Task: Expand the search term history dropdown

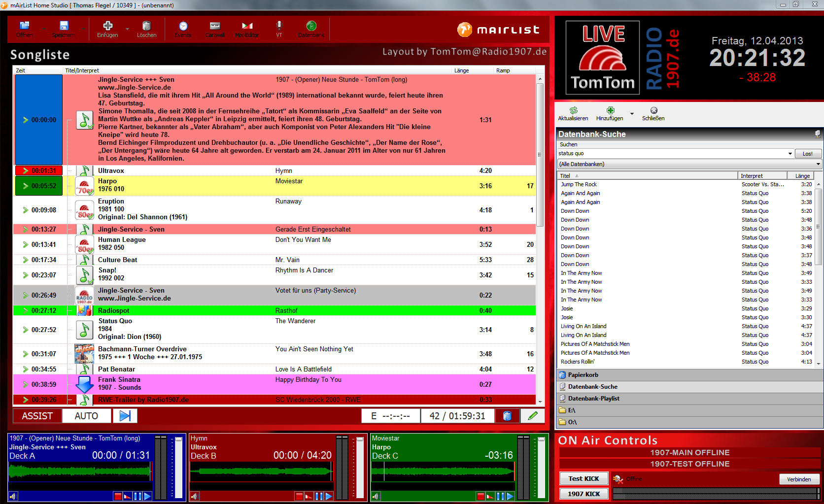Action: coord(790,154)
